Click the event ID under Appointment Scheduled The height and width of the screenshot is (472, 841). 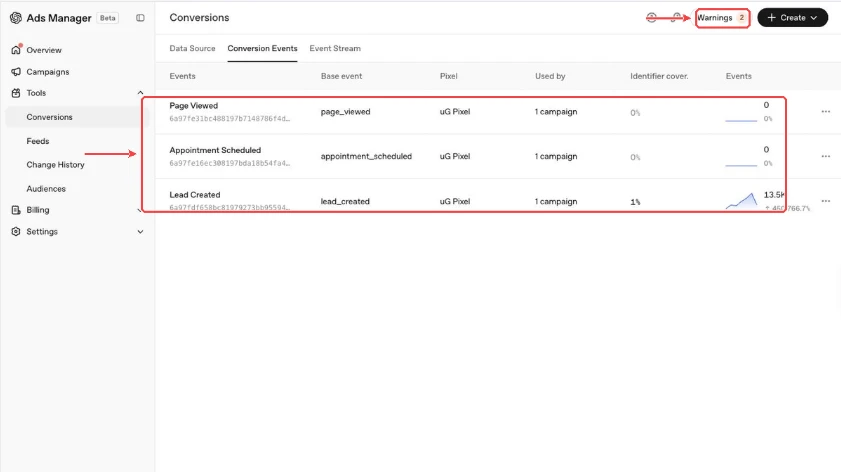pyautogui.click(x=230, y=163)
